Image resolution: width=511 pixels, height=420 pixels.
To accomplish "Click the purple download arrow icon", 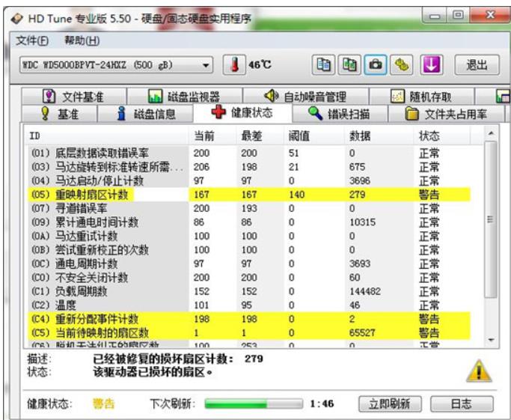I will [431, 64].
